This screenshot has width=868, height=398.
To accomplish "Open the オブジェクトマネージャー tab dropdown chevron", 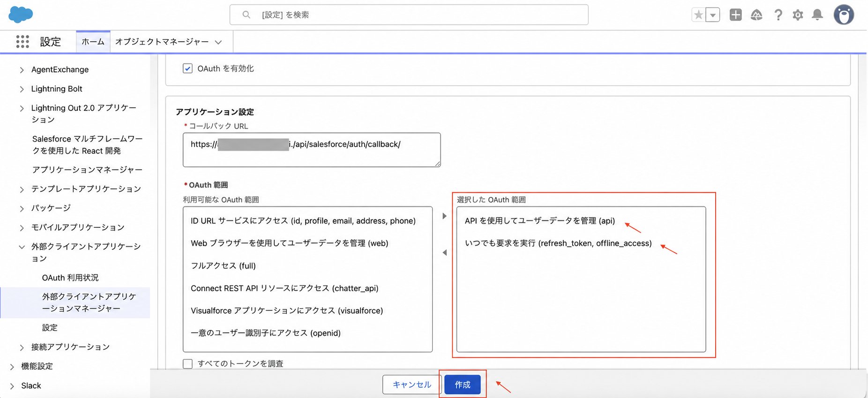I will click(x=218, y=42).
